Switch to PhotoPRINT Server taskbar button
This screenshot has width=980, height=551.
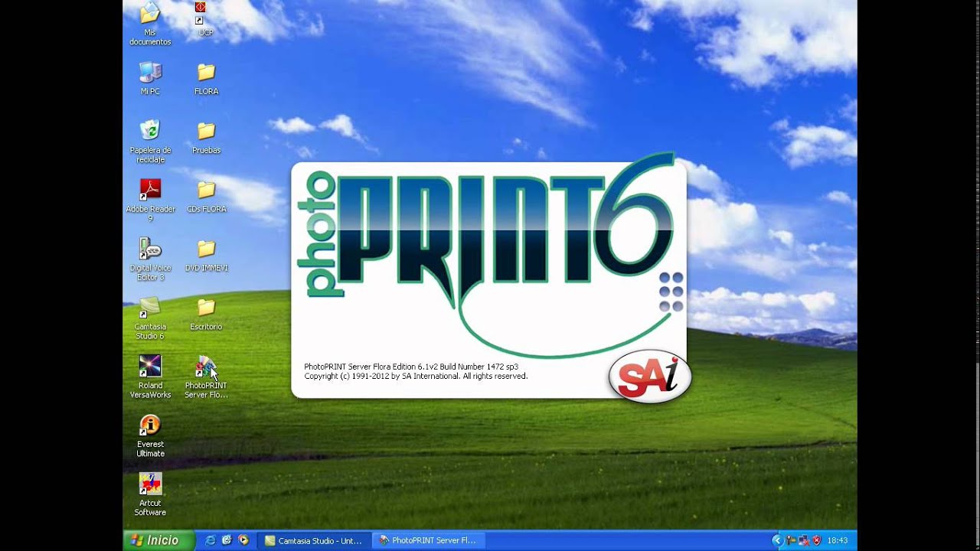(x=428, y=540)
